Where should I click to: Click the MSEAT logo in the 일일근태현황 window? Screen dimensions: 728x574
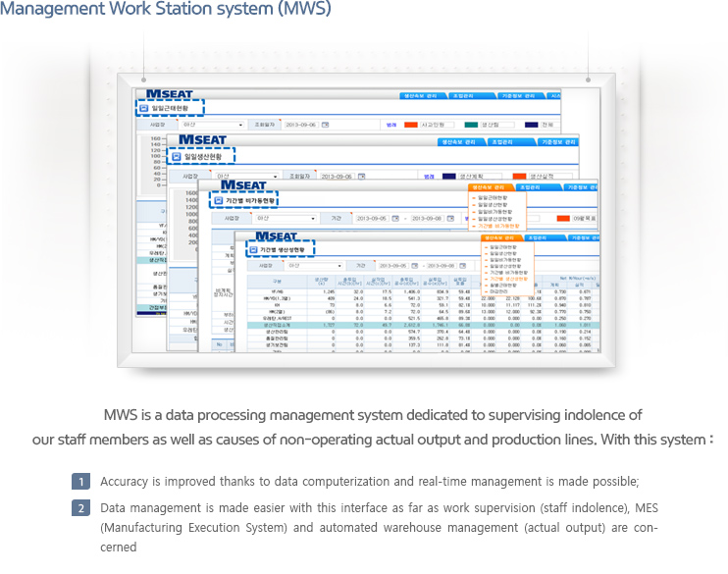point(169,94)
